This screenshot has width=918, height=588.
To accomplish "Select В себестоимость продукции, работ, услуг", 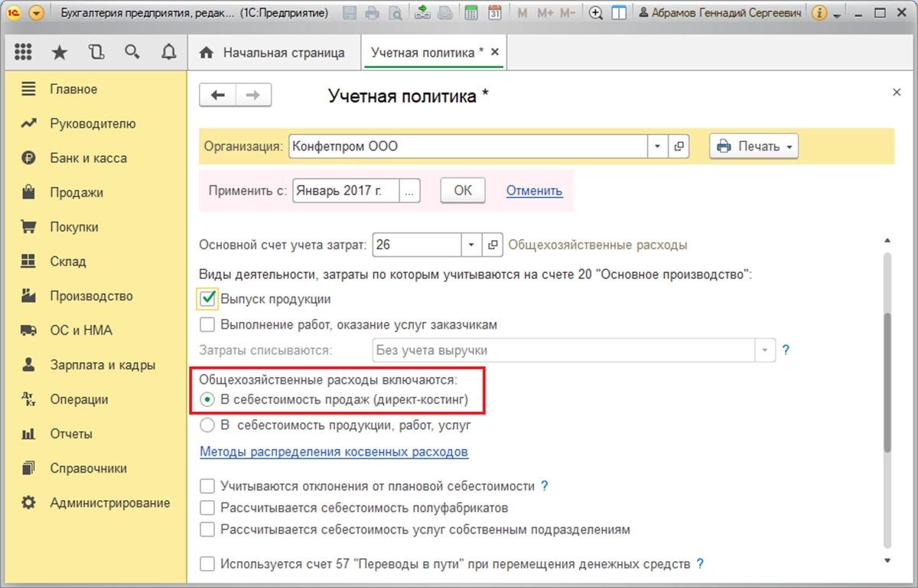I will click(207, 424).
